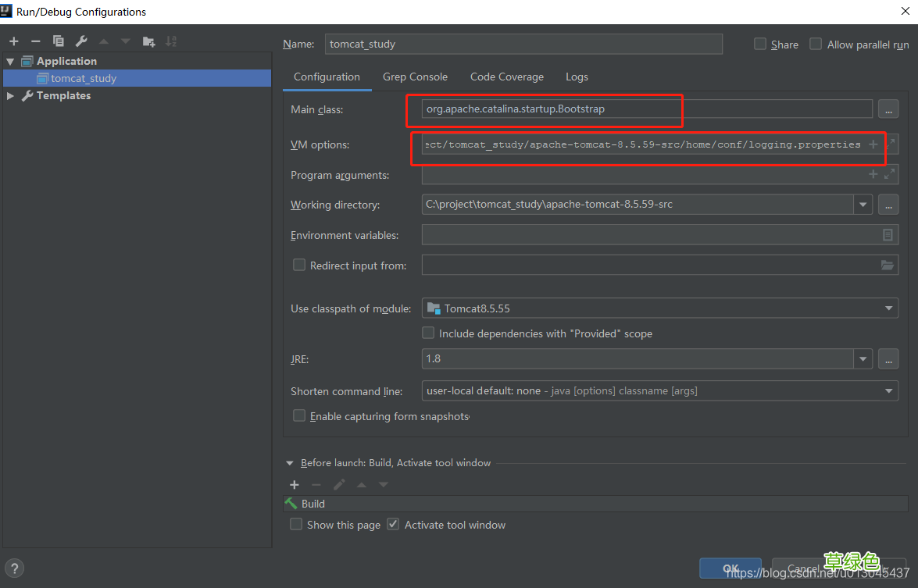918x588 pixels.
Task: Open edit defaults wrench icon
Action: 81,41
